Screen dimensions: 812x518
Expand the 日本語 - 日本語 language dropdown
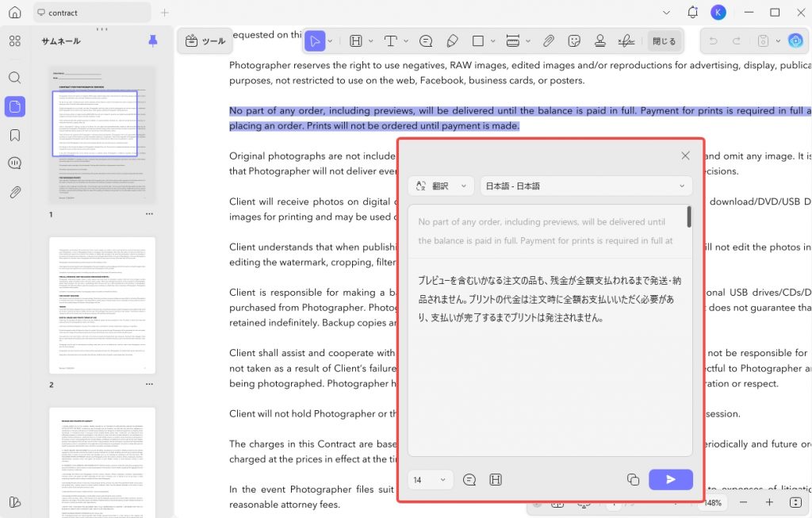[586, 186]
